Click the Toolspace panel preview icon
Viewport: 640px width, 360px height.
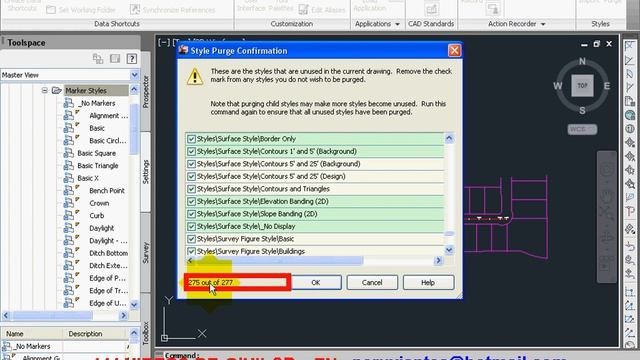click(x=115, y=59)
